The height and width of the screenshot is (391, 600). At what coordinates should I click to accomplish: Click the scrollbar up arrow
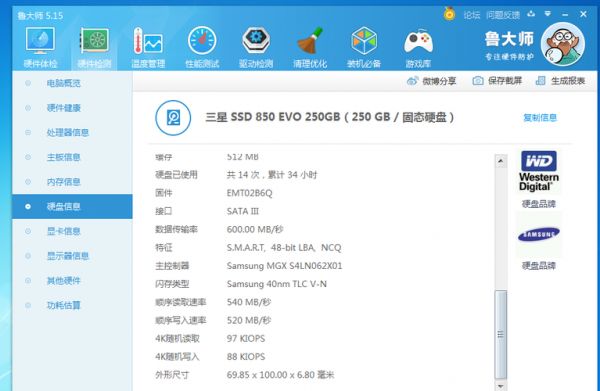pos(501,161)
